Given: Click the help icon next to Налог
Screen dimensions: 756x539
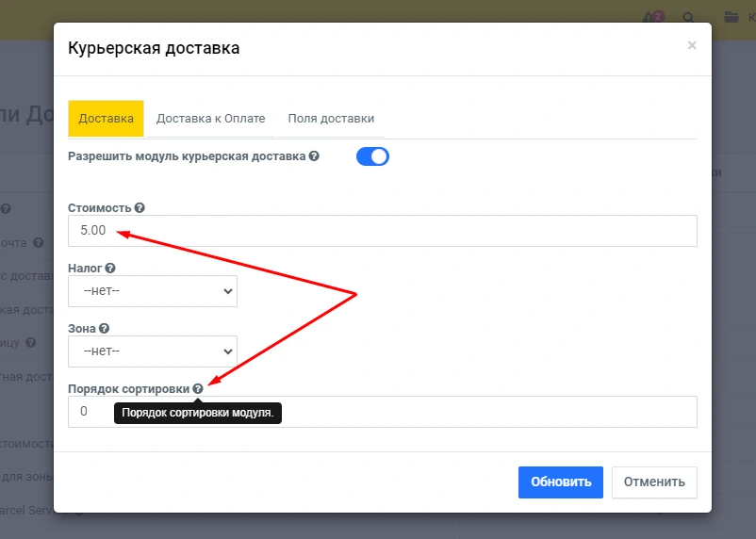Looking at the screenshot, I should coord(110,269).
